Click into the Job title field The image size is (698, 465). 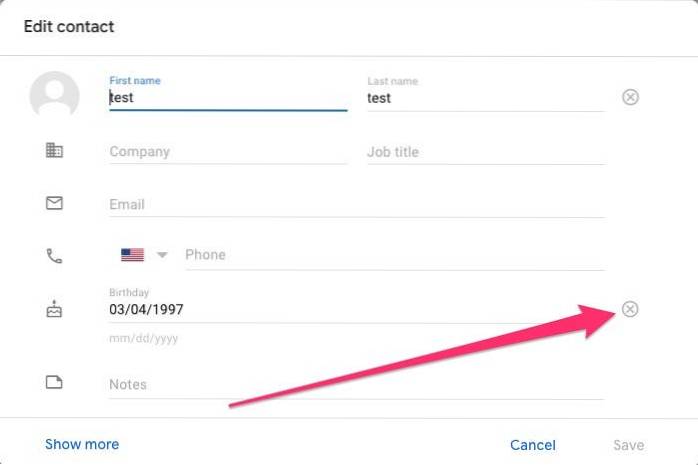point(485,152)
